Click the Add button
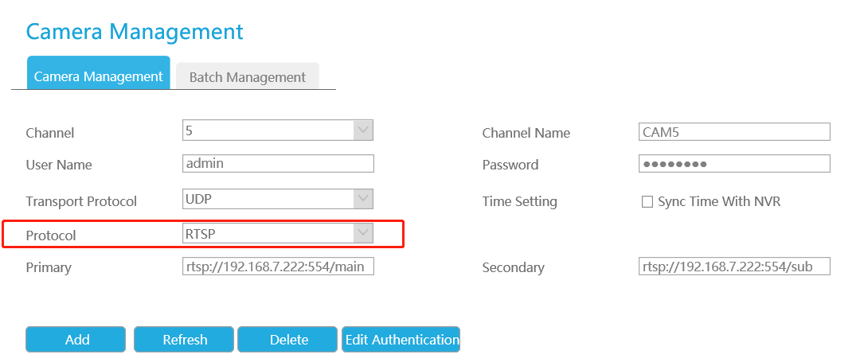 [76, 340]
